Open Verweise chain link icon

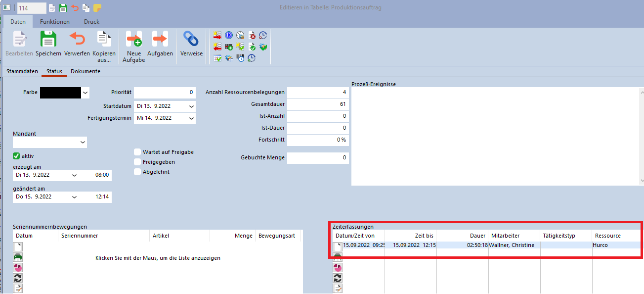click(x=191, y=40)
